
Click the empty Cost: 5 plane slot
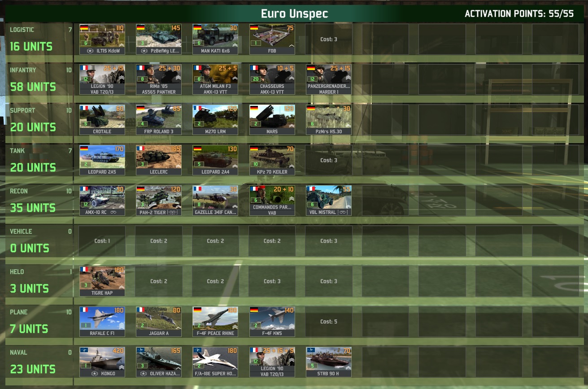[x=328, y=321]
